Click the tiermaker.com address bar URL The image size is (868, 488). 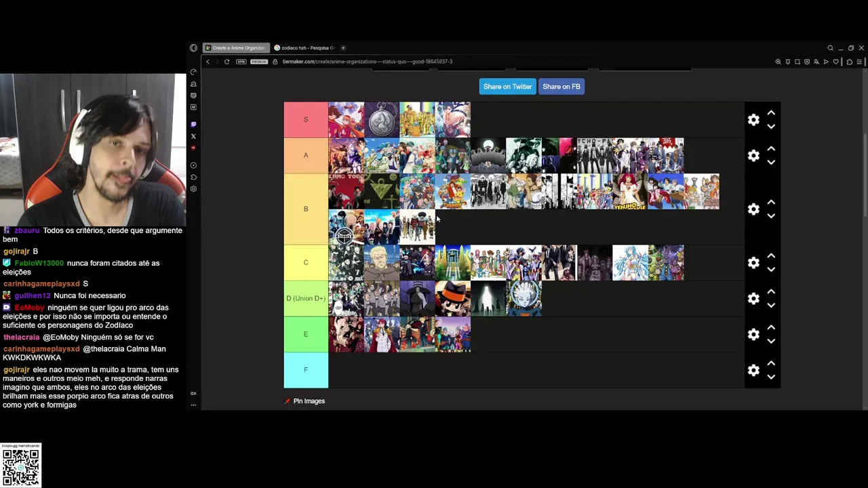[x=367, y=62]
